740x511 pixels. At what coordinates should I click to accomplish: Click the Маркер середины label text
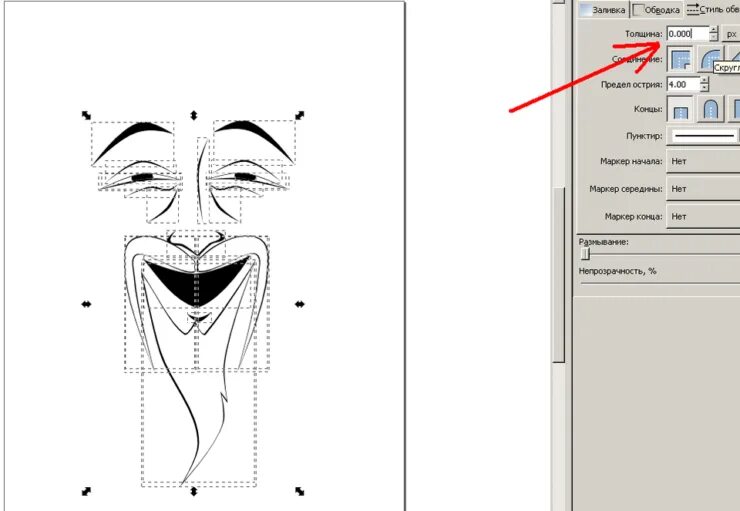[x=626, y=189]
